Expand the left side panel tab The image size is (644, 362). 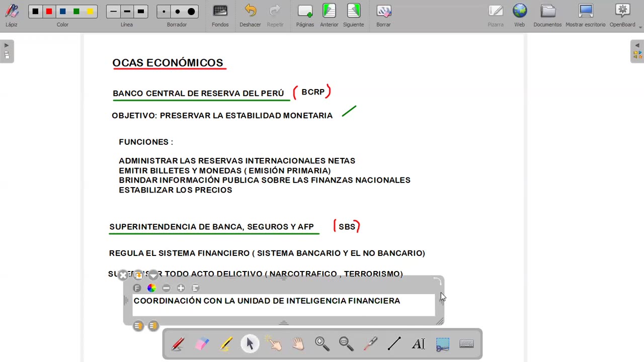point(7,51)
